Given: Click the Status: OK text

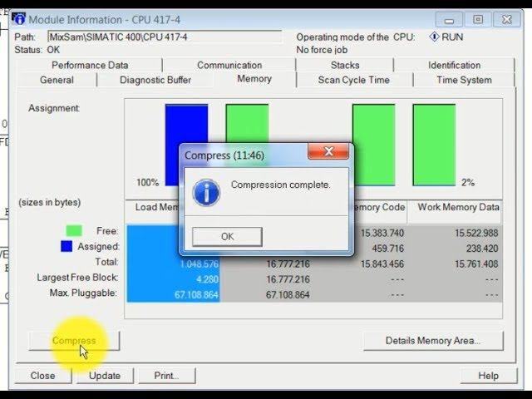Looking at the screenshot, I should tap(37, 50).
